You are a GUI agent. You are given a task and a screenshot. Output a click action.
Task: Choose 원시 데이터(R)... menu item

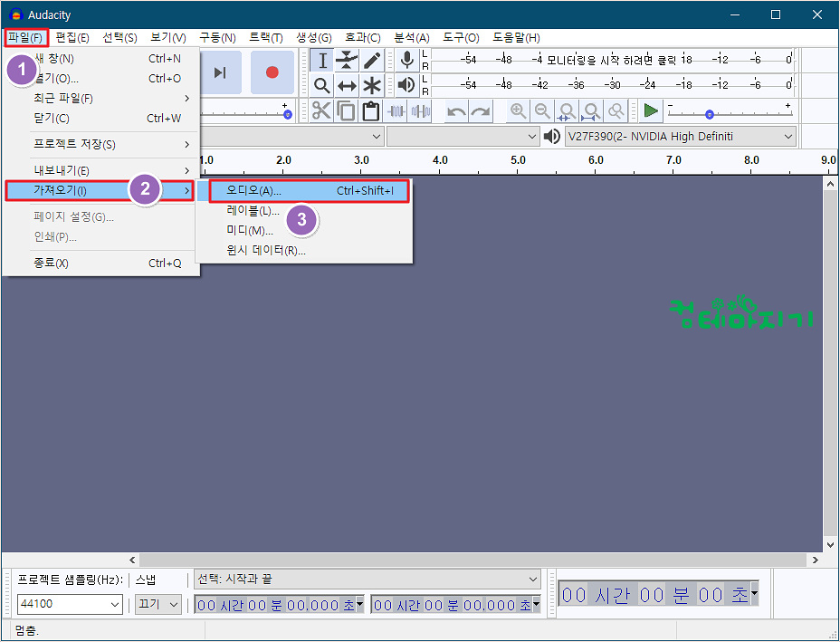(x=305, y=250)
